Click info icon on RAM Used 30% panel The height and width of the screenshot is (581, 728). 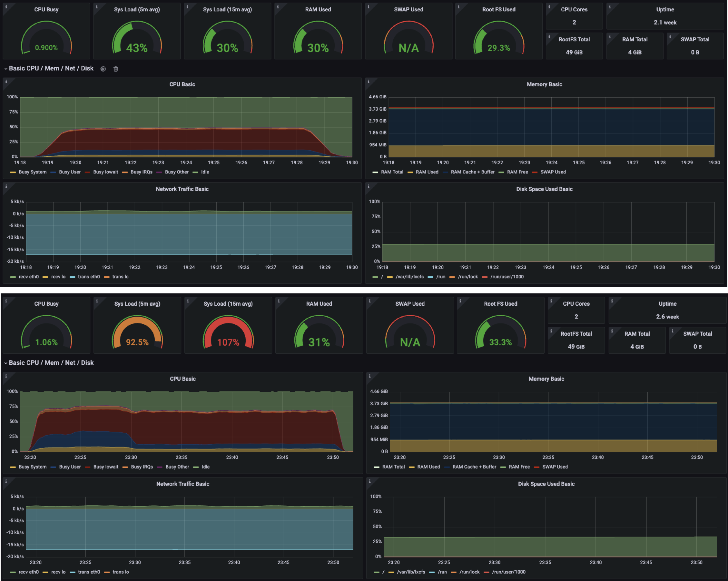click(278, 7)
